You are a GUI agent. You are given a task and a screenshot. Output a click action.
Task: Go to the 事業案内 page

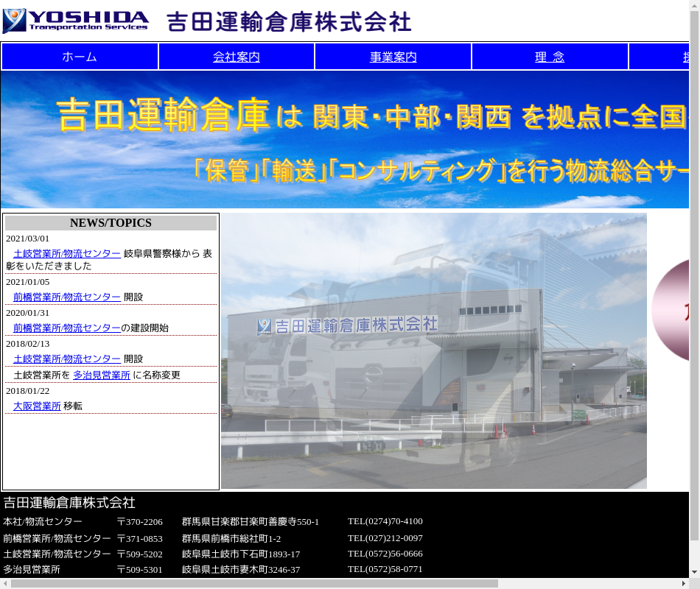(393, 57)
